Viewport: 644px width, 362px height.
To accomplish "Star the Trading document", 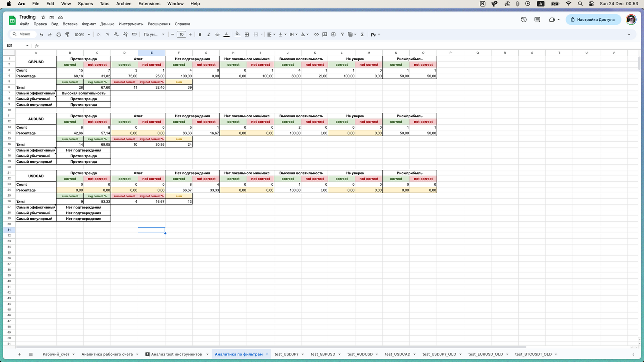I will click(x=43, y=17).
